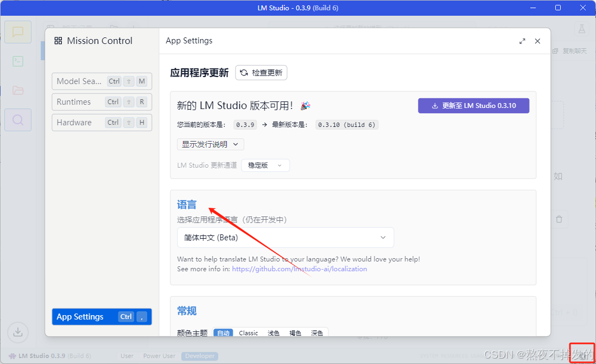Click the 应用程序更新 heading
596x364 pixels.
(x=200, y=73)
